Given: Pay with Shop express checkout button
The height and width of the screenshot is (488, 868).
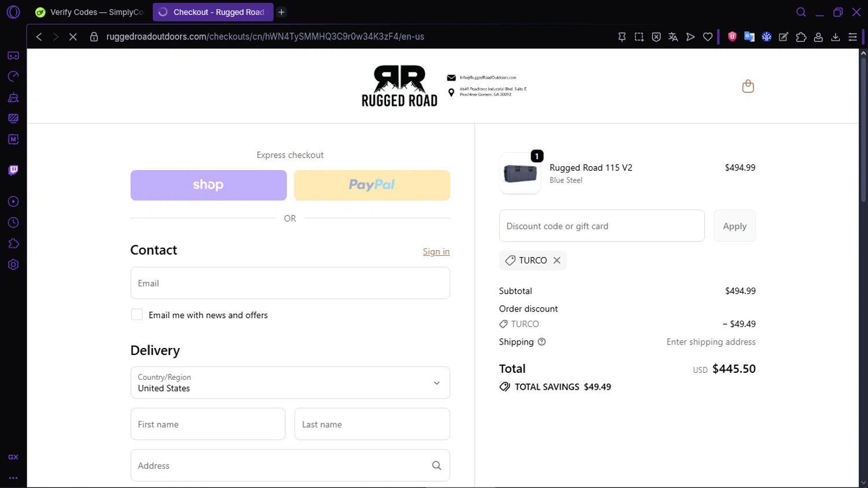Looking at the screenshot, I should point(208,185).
